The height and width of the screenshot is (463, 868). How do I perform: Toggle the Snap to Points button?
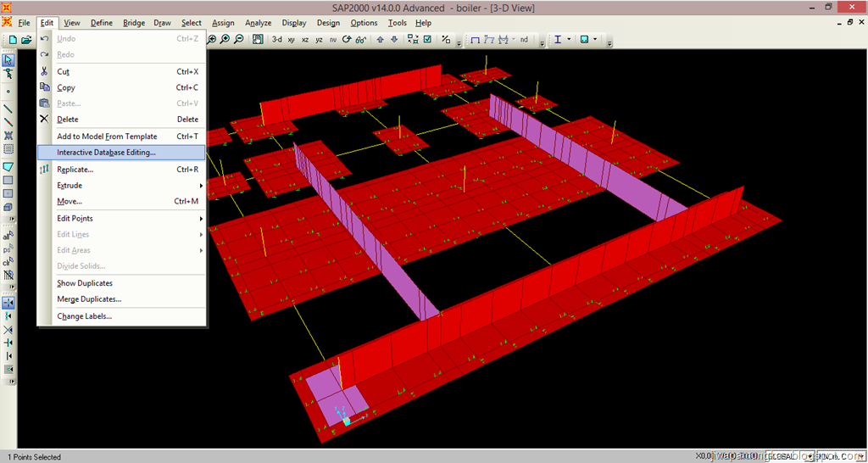point(8,303)
